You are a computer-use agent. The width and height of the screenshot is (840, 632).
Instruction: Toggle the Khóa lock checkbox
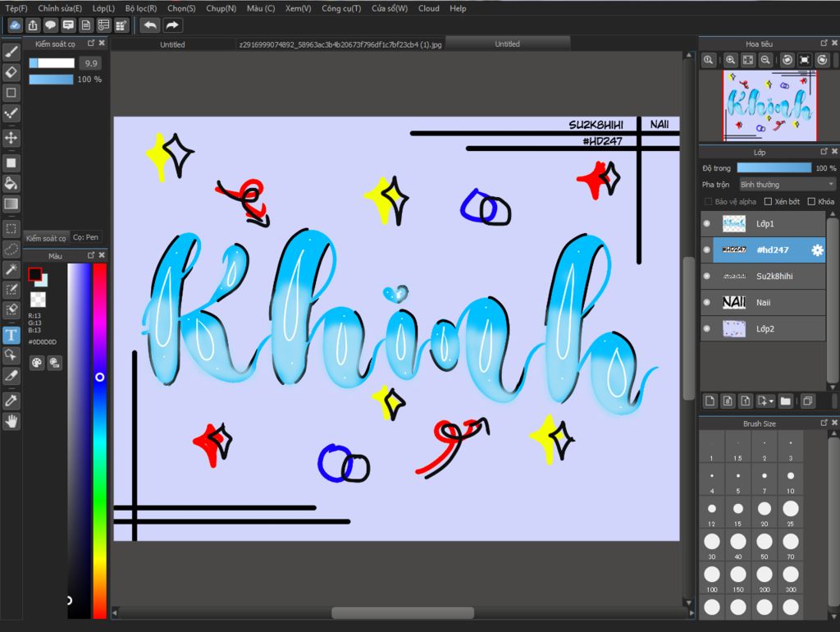[811, 202]
